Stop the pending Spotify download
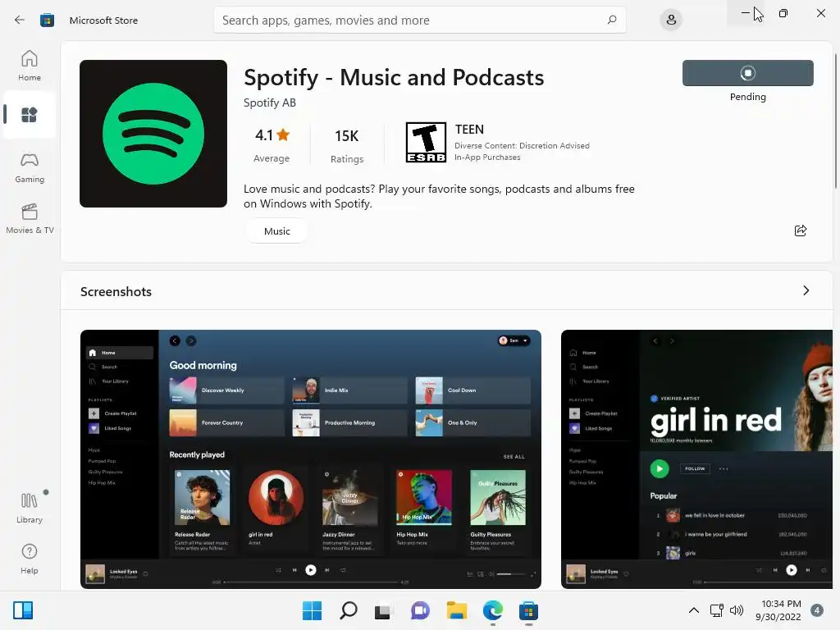The height and width of the screenshot is (630, 840). [x=748, y=73]
